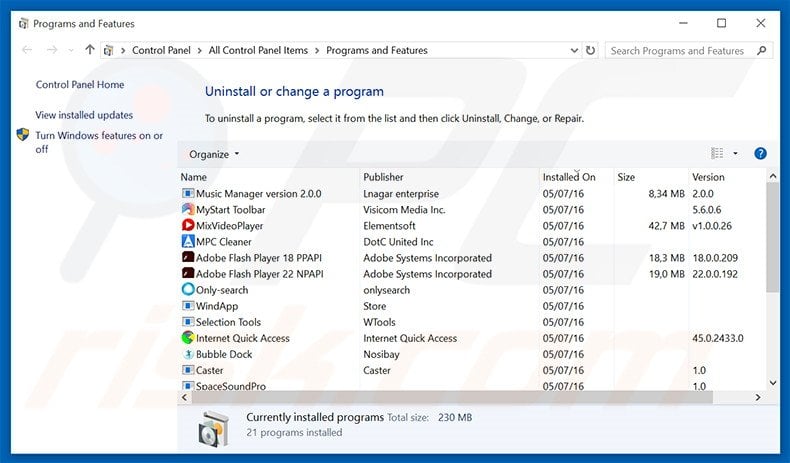Click Adobe Flash Player 18 PPAPI icon
The image size is (790, 463).
point(188,257)
